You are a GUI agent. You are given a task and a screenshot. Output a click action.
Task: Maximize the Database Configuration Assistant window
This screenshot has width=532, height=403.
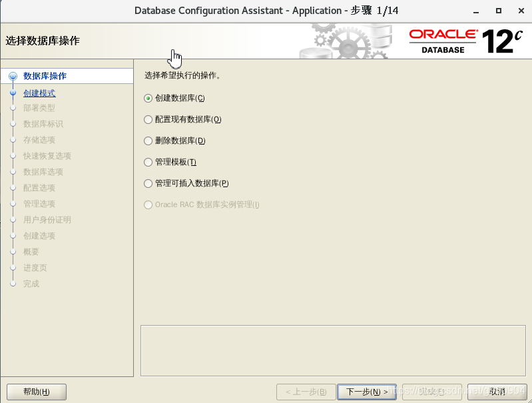click(x=499, y=11)
